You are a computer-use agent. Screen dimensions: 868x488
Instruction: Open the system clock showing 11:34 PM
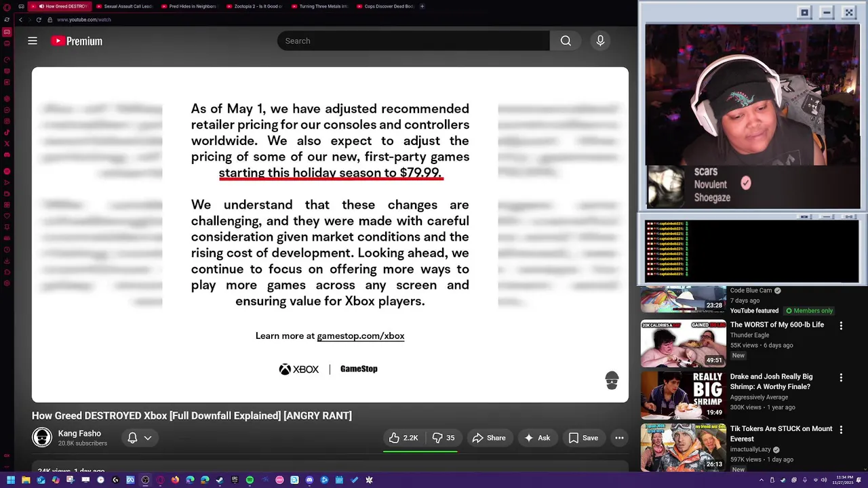tap(844, 480)
